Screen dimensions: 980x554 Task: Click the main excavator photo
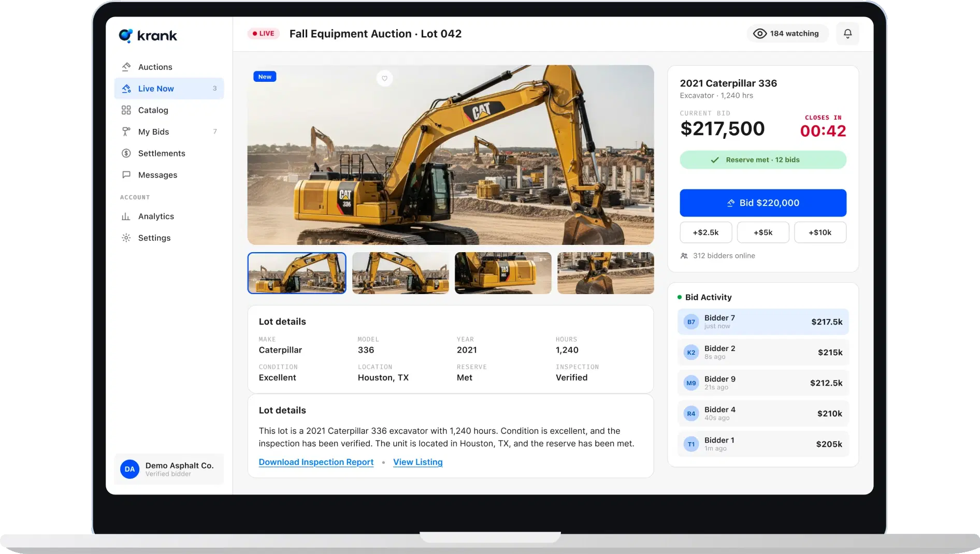tap(451, 155)
